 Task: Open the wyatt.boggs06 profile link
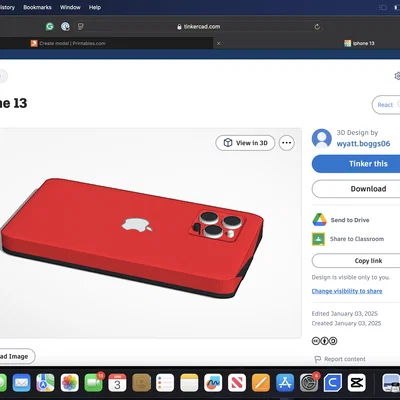363,144
